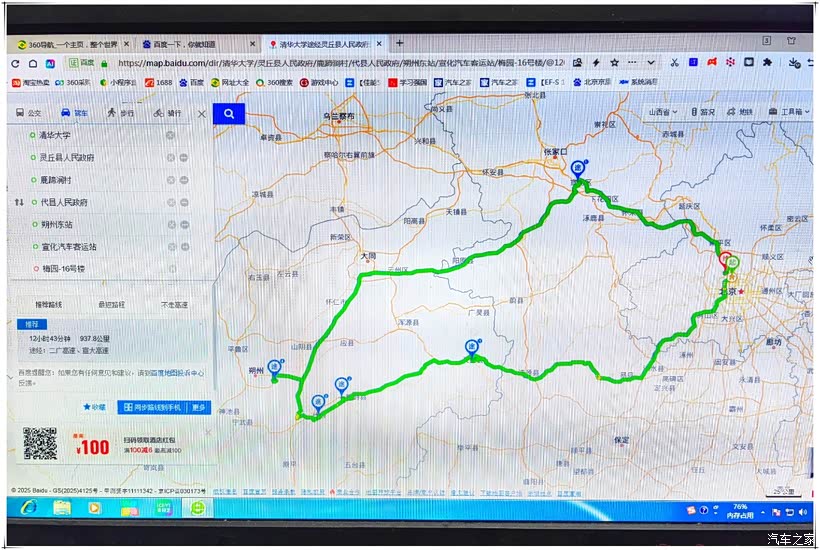The width and height of the screenshot is (820, 550).
Task: Switch to 步行 walking directions
Action: click(x=120, y=114)
